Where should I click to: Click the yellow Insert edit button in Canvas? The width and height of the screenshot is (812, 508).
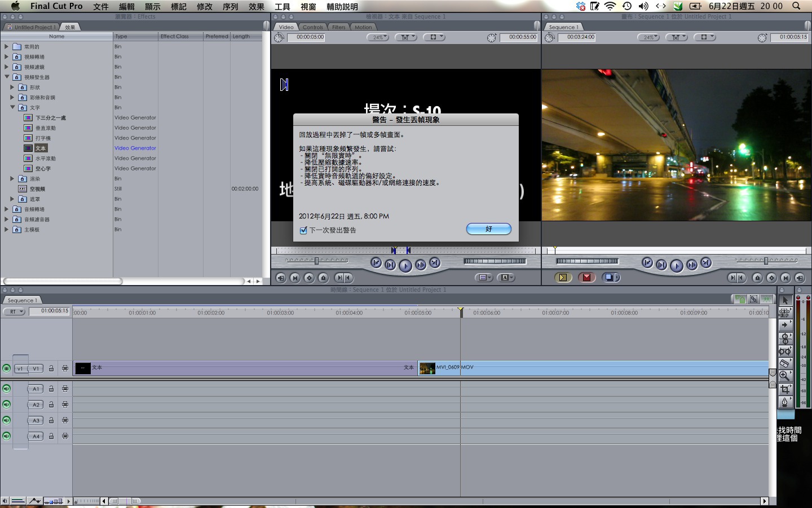pyautogui.click(x=563, y=277)
